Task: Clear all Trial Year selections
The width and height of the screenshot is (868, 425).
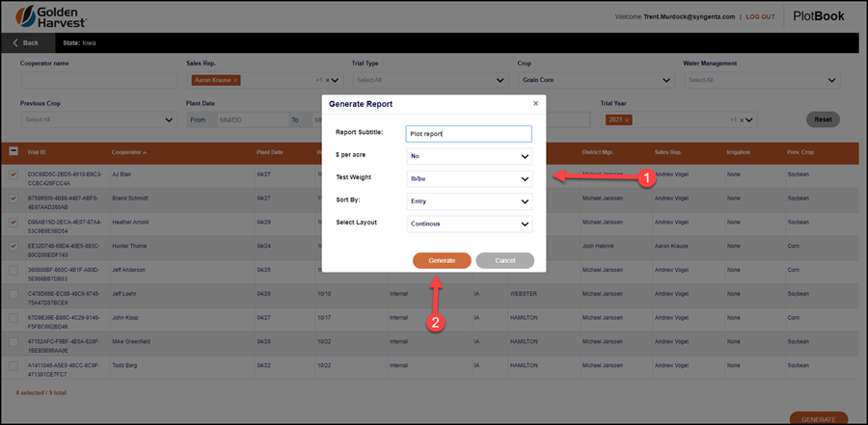Action: pyautogui.click(x=742, y=120)
